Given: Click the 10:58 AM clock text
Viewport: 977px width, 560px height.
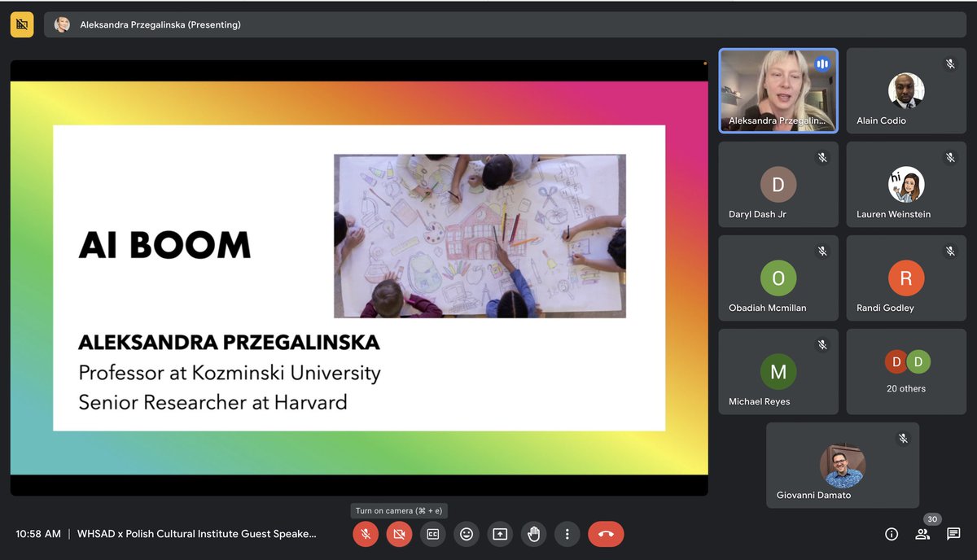Looking at the screenshot, I should (x=38, y=534).
